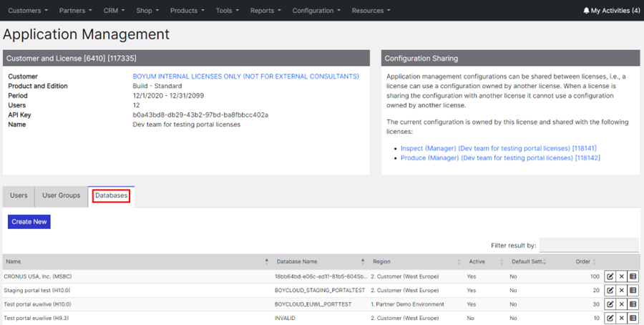Click the Create New button
This screenshot has height=325, width=644.
tap(29, 221)
